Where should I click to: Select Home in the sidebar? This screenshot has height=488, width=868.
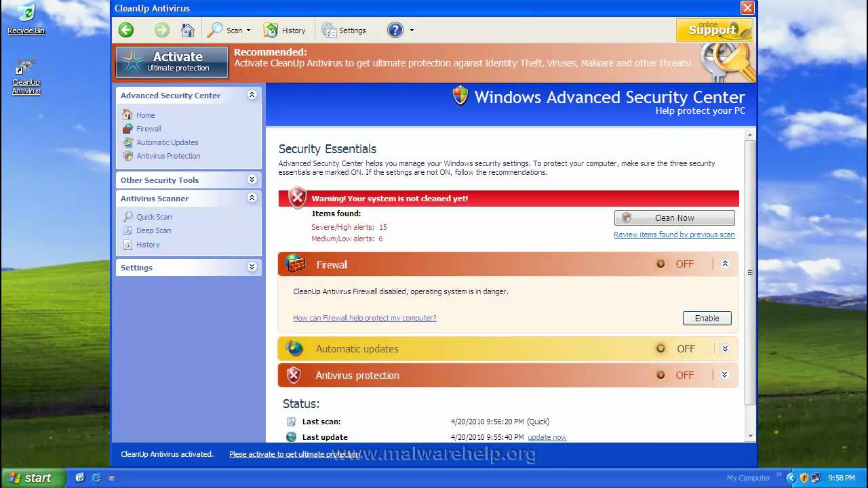click(145, 115)
